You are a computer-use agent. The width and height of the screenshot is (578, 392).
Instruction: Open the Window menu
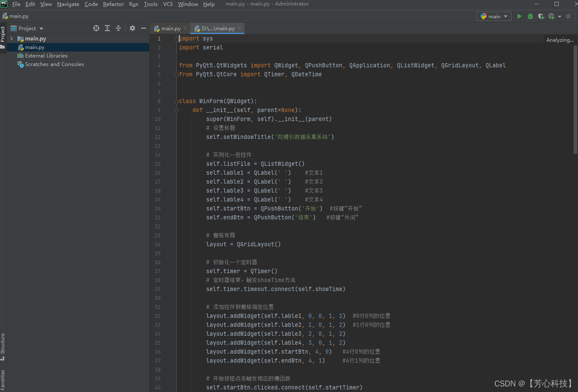pos(188,4)
